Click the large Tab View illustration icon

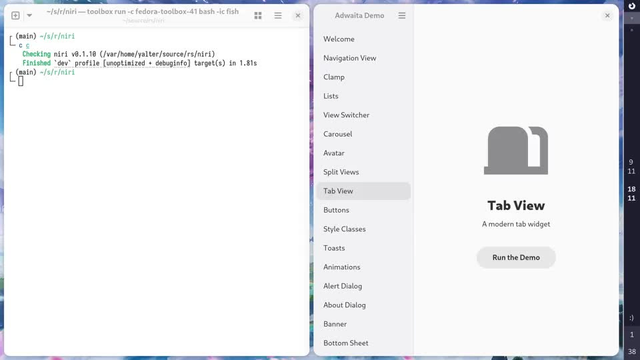(x=516, y=151)
